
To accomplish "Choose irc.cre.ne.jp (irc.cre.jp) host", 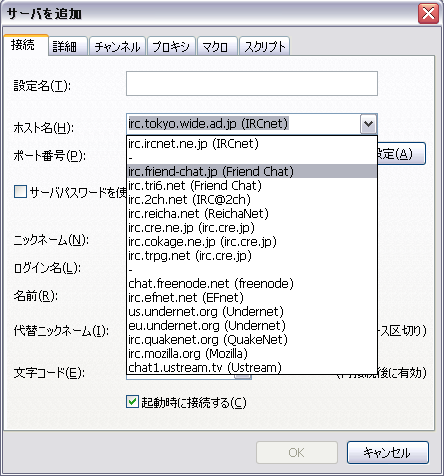I will 252,227.
